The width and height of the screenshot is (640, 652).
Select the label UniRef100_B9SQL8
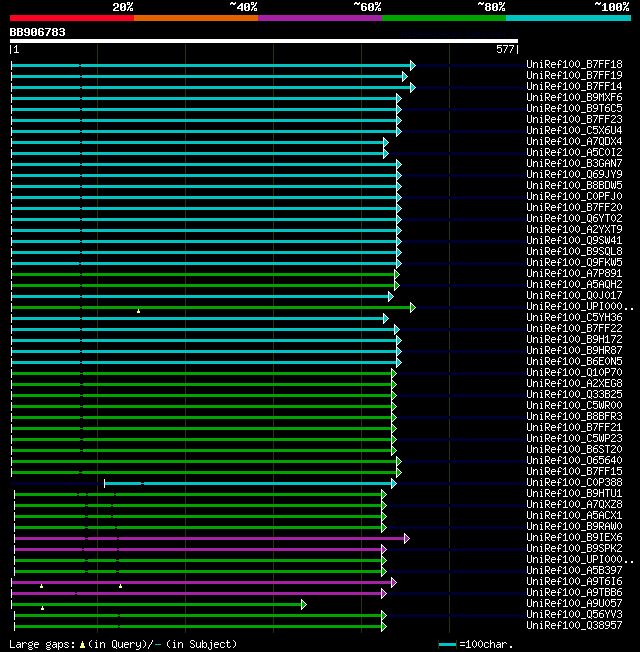point(574,252)
